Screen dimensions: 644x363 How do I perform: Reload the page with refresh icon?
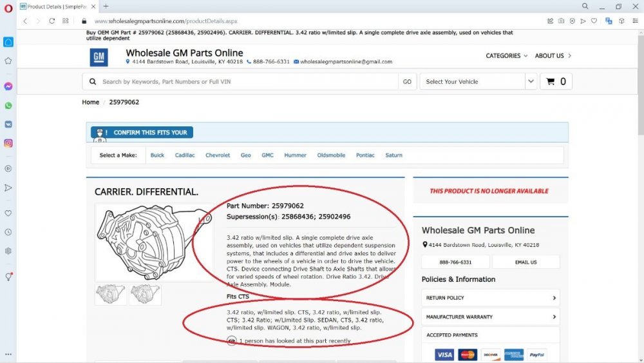(52, 21)
